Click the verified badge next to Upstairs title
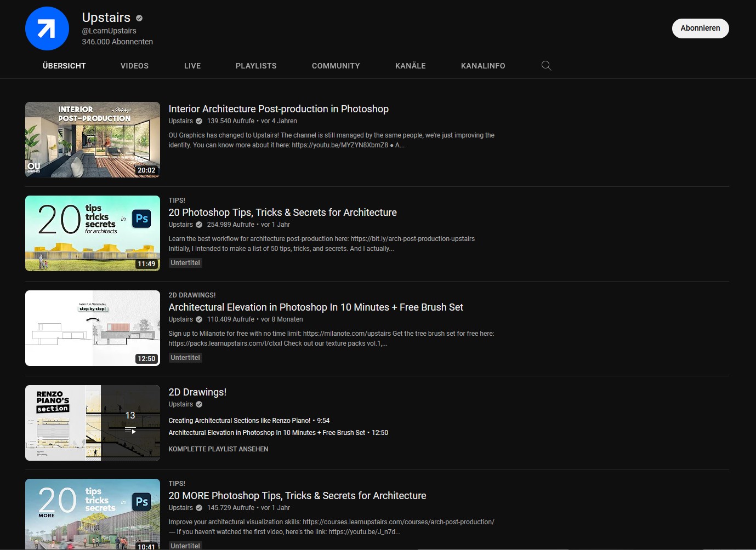 pyautogui.click(x=139, y=18)
